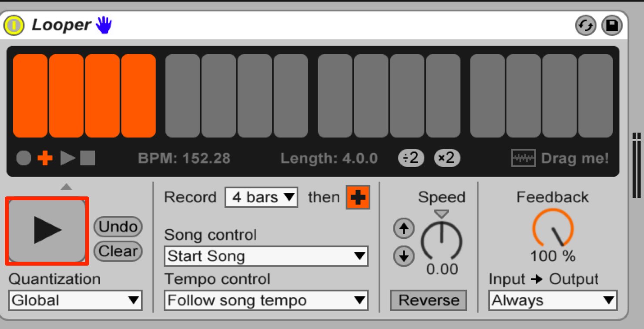Click the Drag me! waveform icon

click(x=523, y=158)
